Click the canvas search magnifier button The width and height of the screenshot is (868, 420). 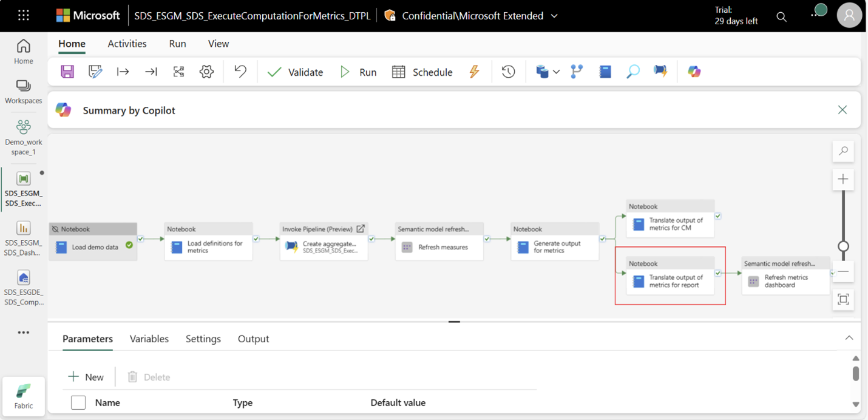[843, 151]
